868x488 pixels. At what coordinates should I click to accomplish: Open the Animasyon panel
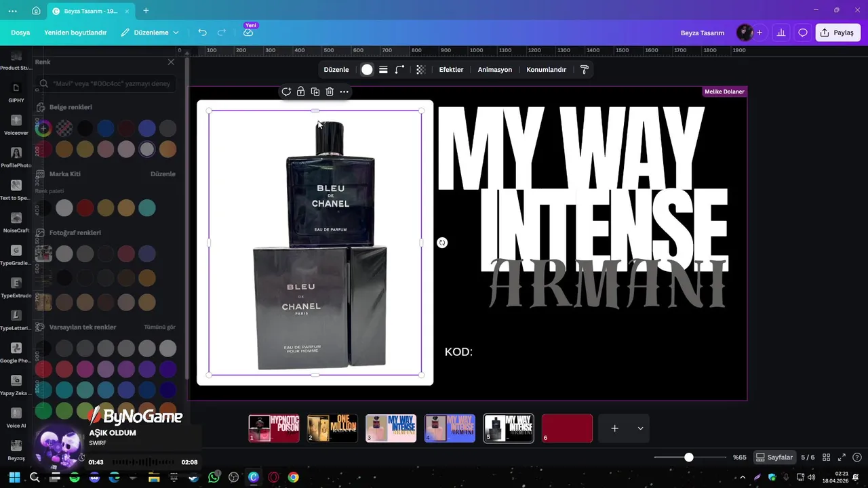tap(495, 70)
